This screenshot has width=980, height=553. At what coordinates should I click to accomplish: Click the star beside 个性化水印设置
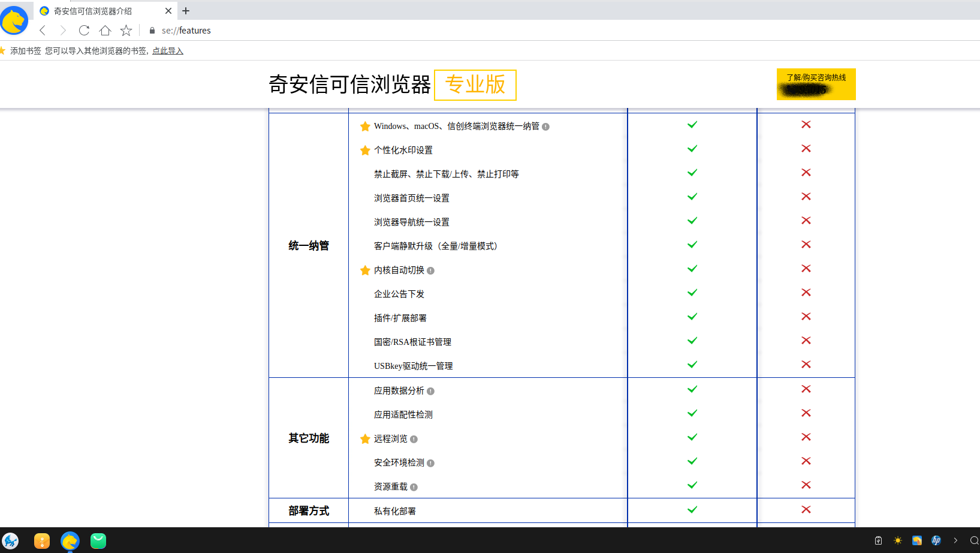[365, 151]
